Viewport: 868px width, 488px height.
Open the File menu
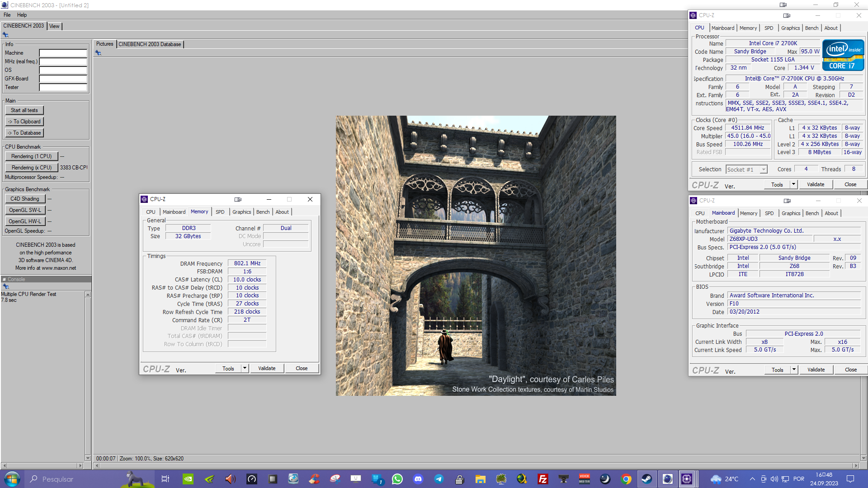[7, 15]
